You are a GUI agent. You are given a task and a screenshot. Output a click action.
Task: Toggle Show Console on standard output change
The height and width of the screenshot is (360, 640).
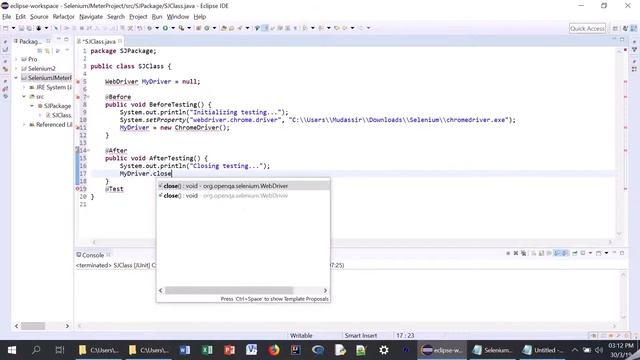pos(557,253)
